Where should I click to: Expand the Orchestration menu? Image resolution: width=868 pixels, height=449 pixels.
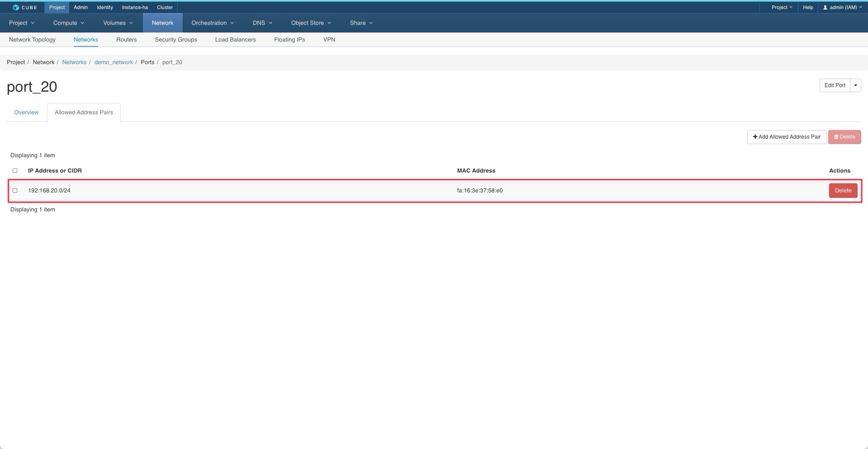(212, 23)
